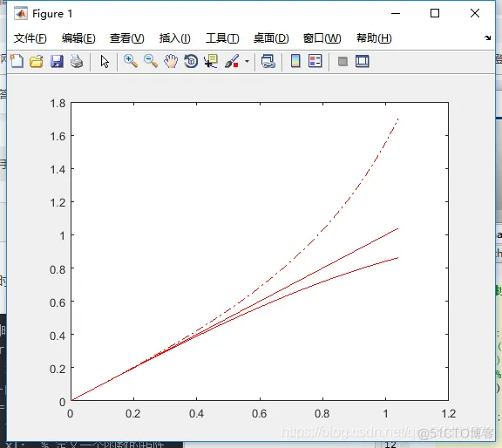Click the x-axis tick label 0.4
Viewport: 502px width, 448px height.
point(196,414)
